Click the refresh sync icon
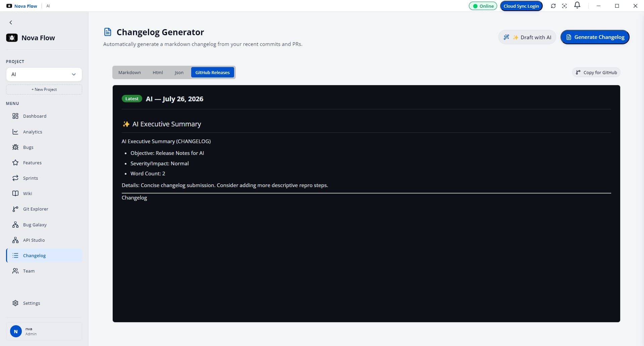 [x=553, y=6]
